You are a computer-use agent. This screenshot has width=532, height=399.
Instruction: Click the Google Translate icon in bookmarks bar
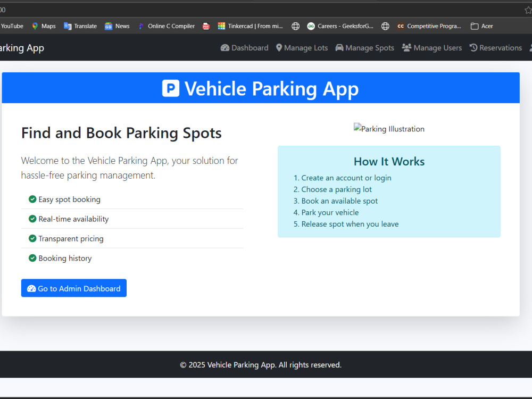(68, 26)
